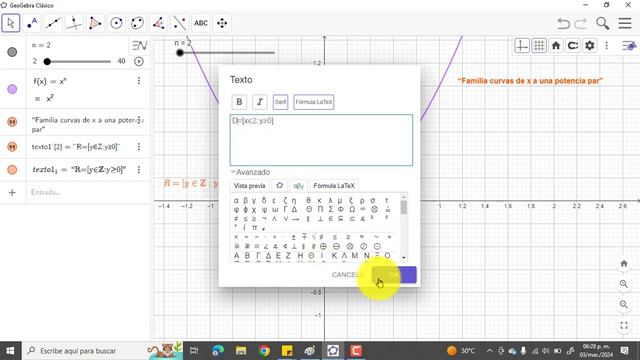Insert the plus-minus ± symbol
The image size is (640, 360).
click(x=293, y=237)
